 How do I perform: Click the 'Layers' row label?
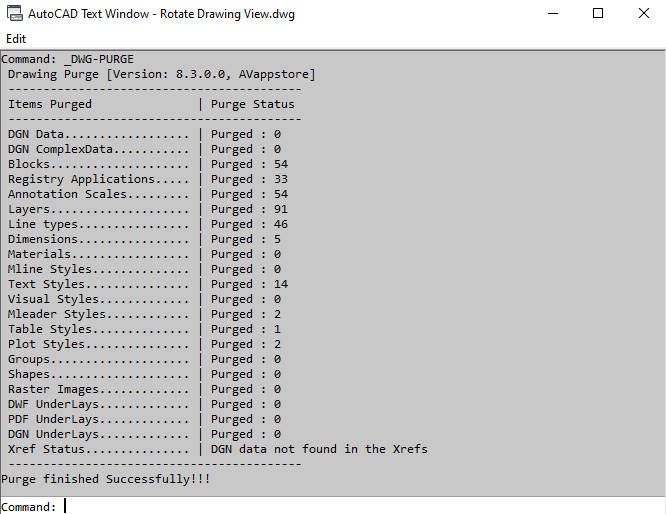(29, 209)
